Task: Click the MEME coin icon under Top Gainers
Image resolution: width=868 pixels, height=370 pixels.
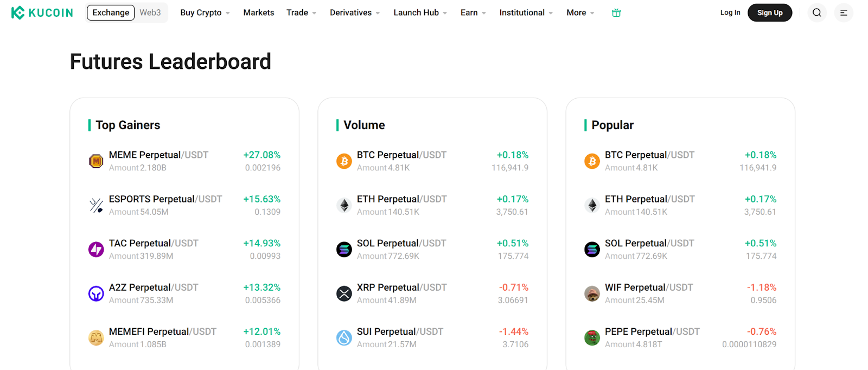Action: tap(95, 161)
